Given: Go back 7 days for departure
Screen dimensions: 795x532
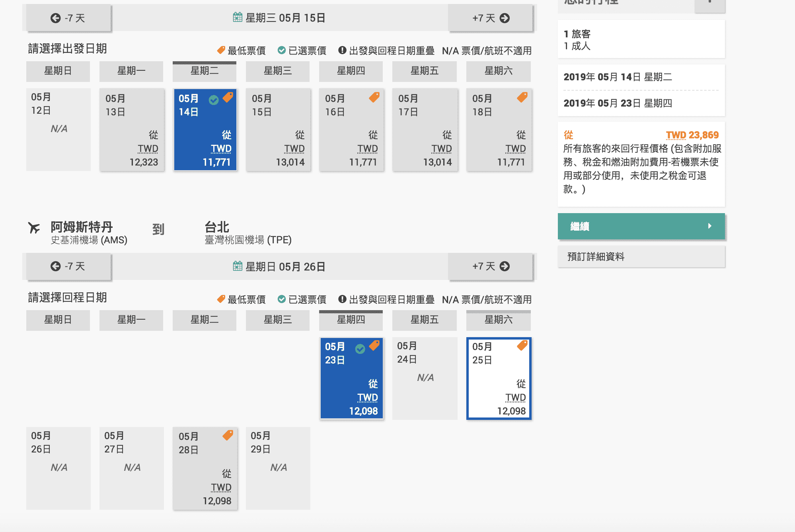Looking at the screenshot, I should pos(68,18).
